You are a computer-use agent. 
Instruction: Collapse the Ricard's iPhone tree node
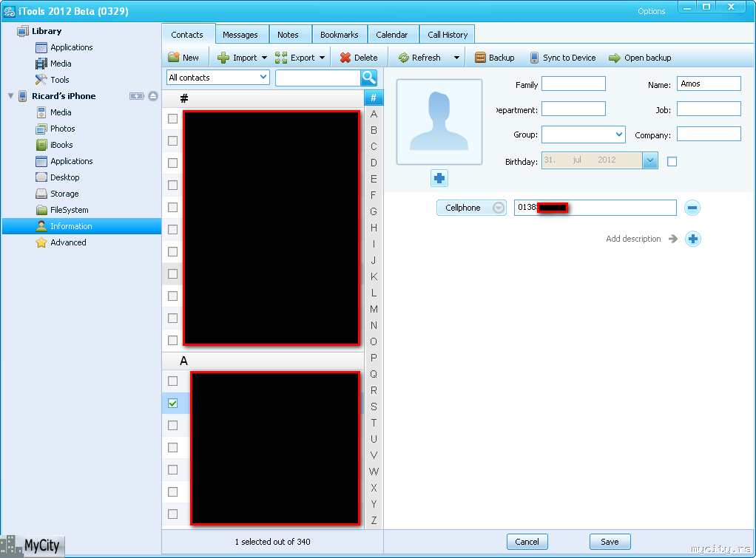tap(10, 96)
